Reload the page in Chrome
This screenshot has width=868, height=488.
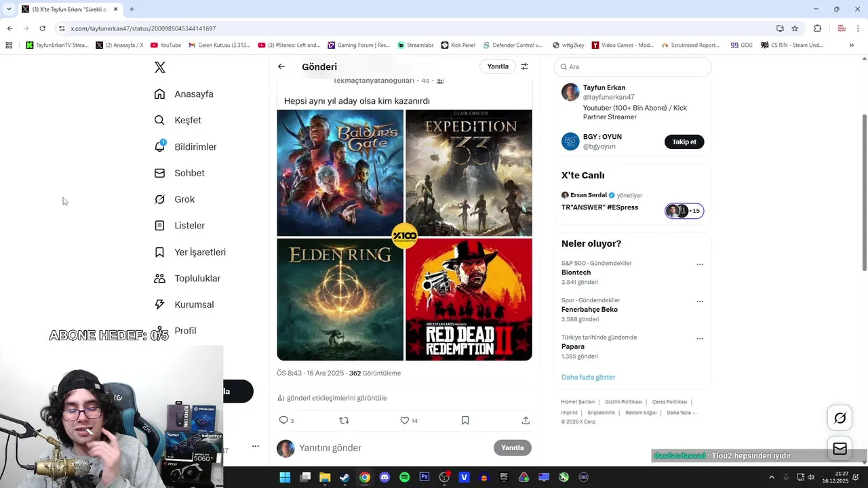[x=42, y=28]
